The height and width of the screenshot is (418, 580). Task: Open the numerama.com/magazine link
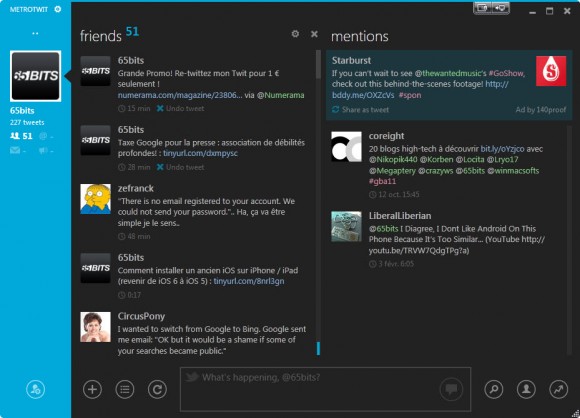point(180,95)
